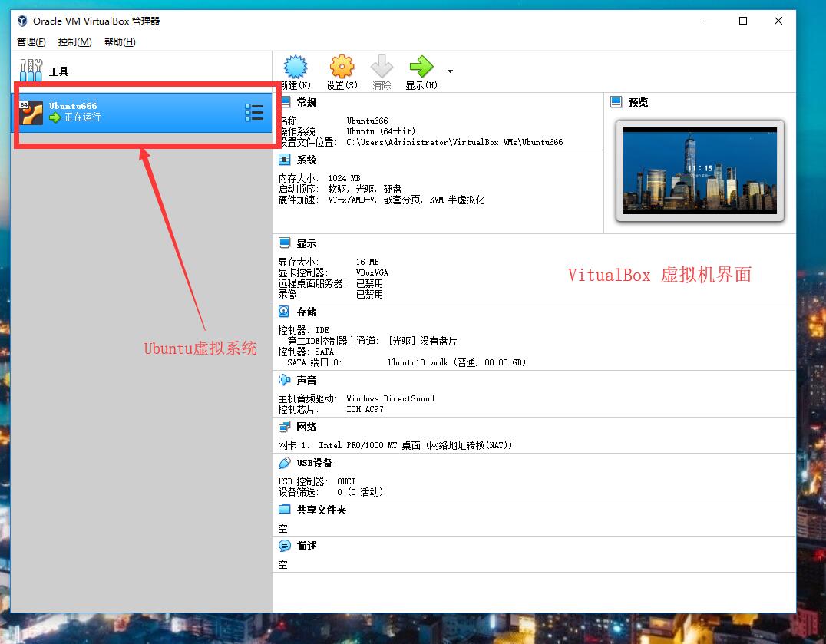Click the System (系统) section chip icon
The width and height of the screenshot is (826, 644).
click(285, 160)
